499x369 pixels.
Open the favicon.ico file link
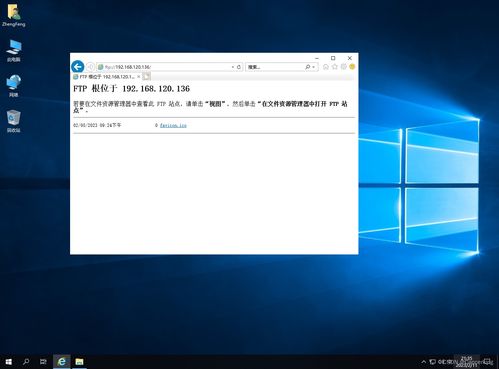(x=173, y=125)
